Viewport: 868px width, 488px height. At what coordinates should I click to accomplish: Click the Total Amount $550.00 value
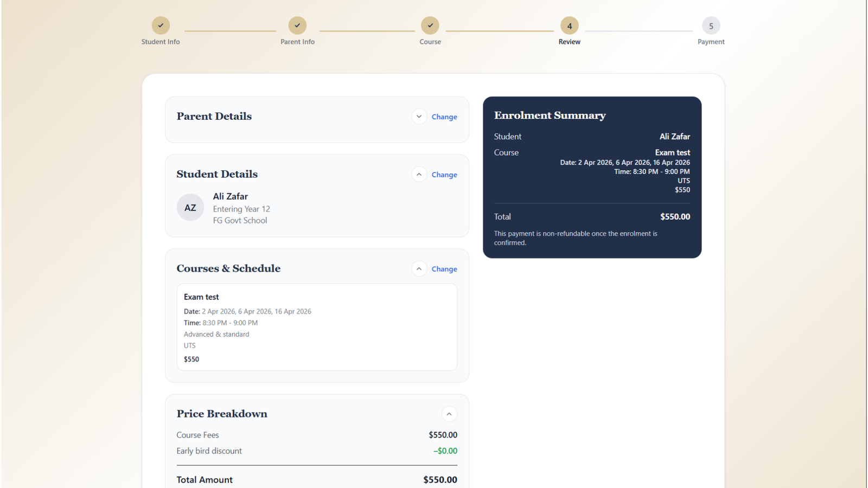[440, 480]
